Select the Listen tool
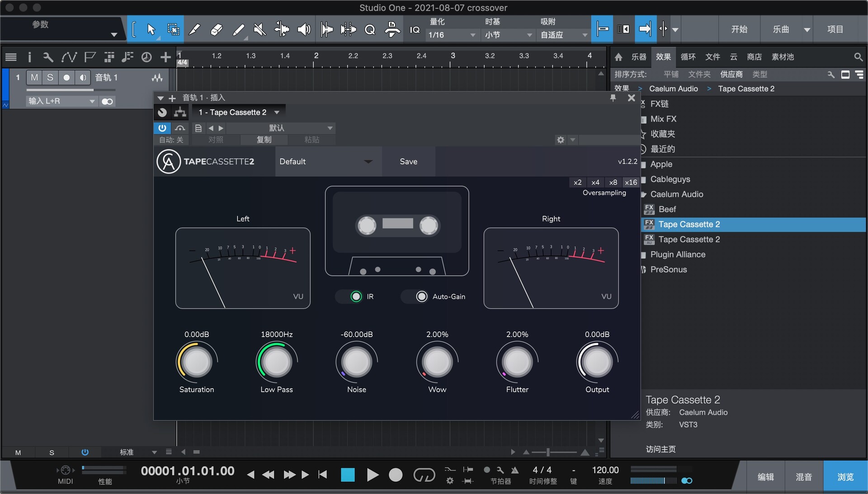The height and width of the screenshot is (494, 868). (303, 29)
